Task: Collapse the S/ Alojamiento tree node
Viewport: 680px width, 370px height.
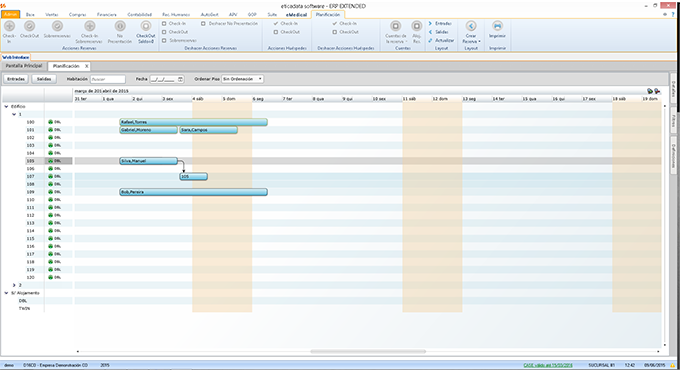Action: click(x=7, y=293)
